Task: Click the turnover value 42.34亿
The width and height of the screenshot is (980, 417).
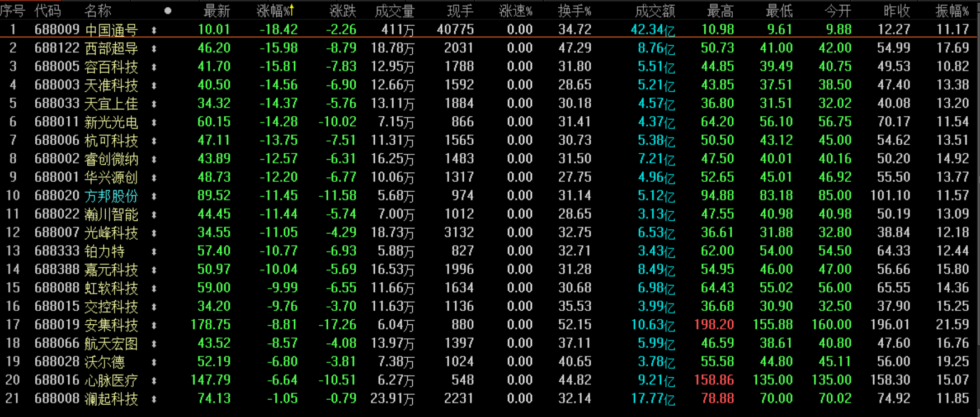Action: [653, 30]
